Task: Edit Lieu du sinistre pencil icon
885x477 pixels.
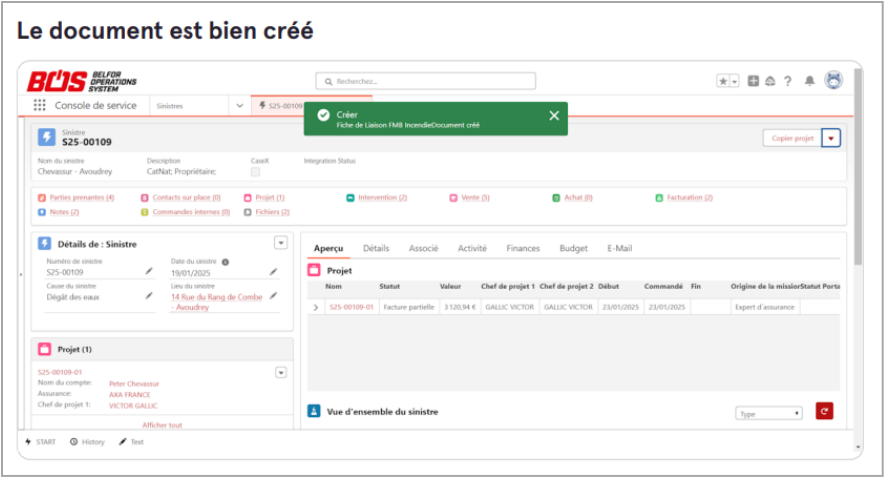Action: click(273, 296)
